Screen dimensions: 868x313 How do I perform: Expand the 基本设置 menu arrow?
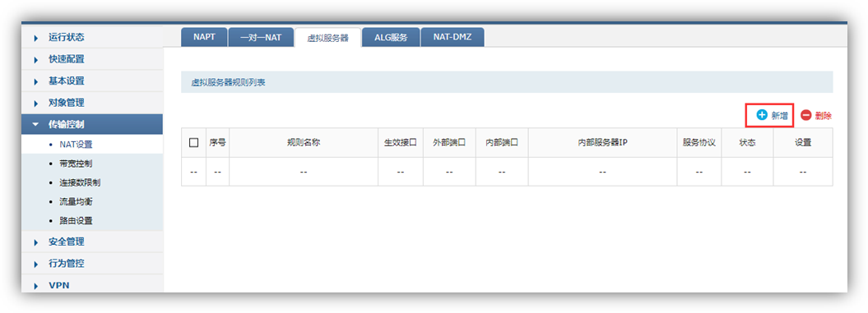36,81
